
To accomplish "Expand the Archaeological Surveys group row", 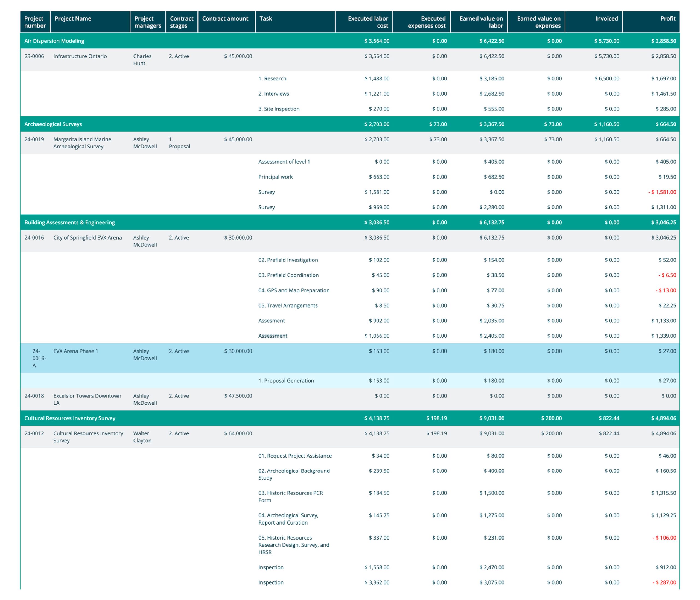I will pos(53,124).
